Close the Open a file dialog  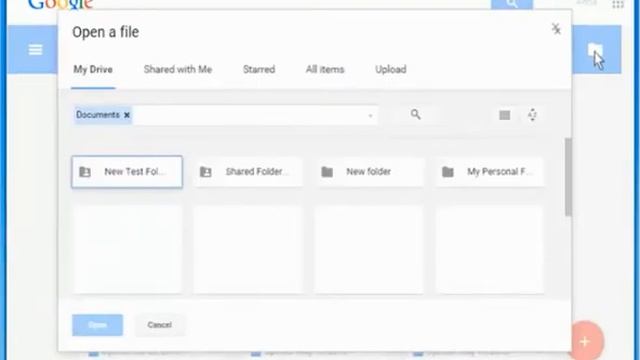(x=556, y=29)
